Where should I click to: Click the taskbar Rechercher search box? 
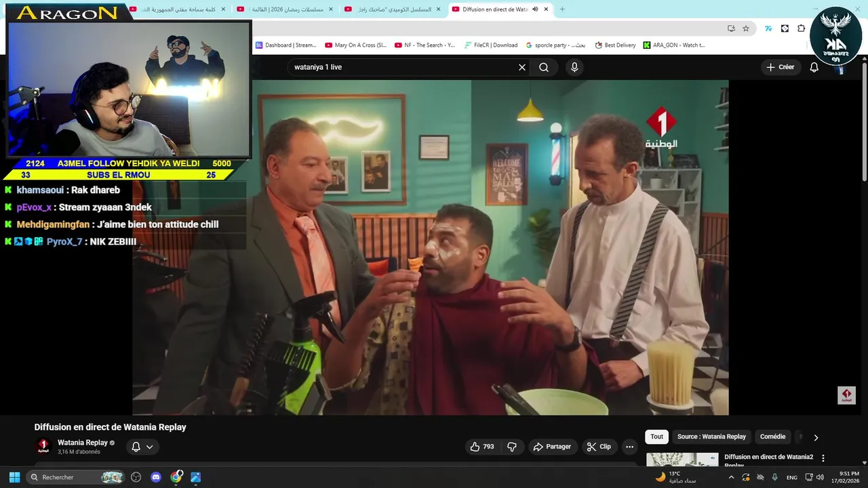pos(77,477)
